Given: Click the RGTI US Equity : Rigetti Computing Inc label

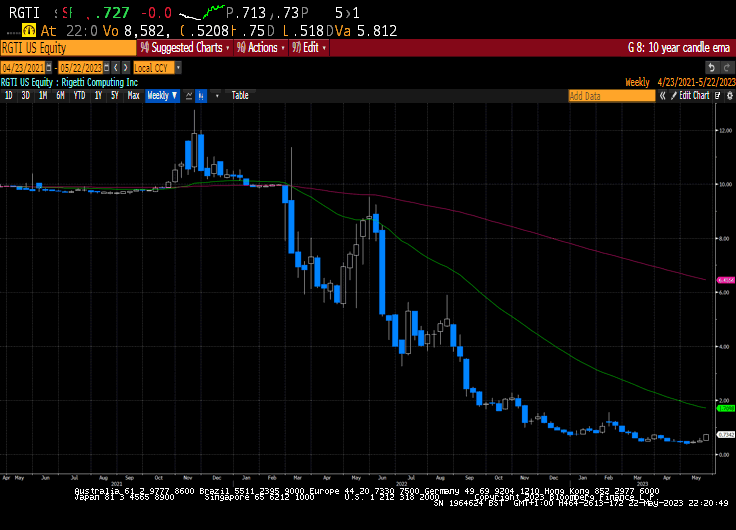Looking at the screenshot, I should [69, 83].
